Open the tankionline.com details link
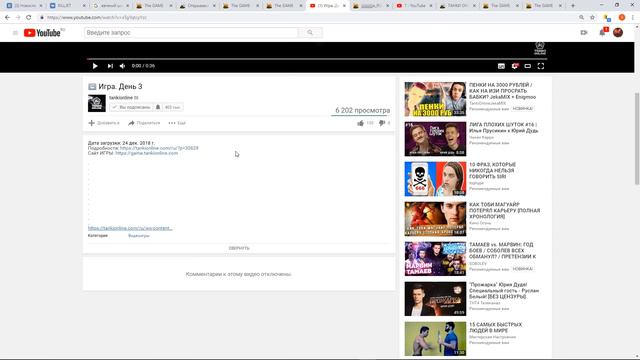Screen dimensions: 640x360 pos(159,148)
